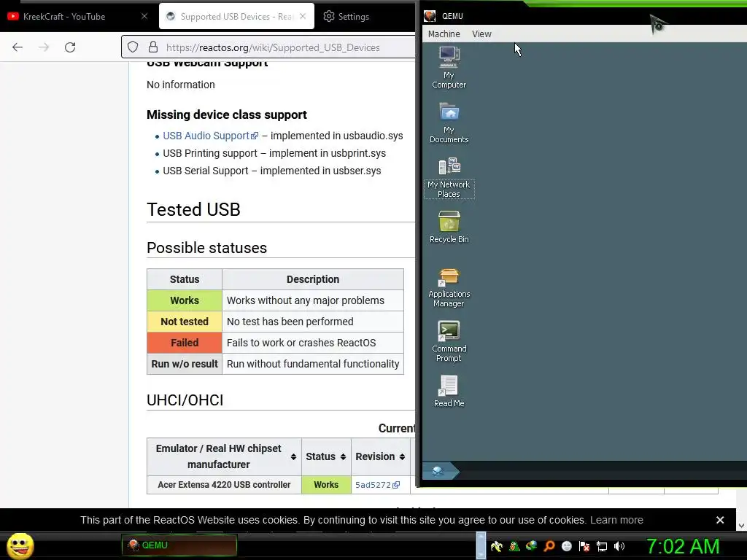Viewport: 747px width, 560px height.
Task: Open the Command Prompt shortcut
Action: pyautogui.click(x=449, y=341)
